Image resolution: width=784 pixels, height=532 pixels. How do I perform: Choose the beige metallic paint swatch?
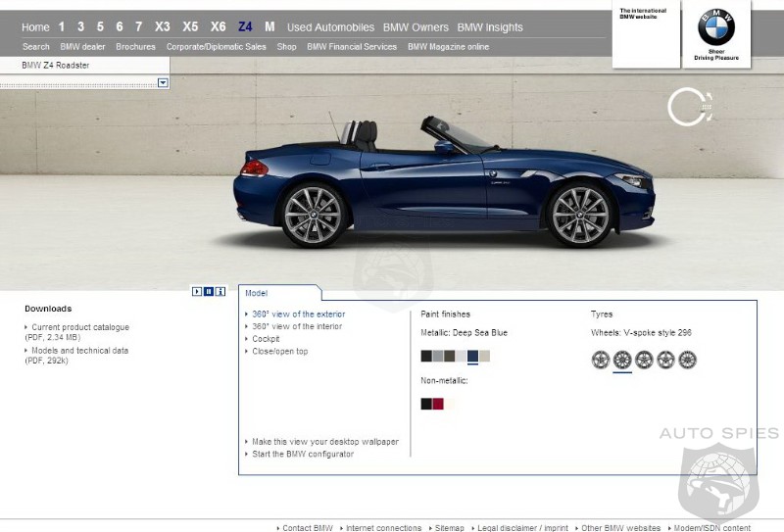coord(484,356)
